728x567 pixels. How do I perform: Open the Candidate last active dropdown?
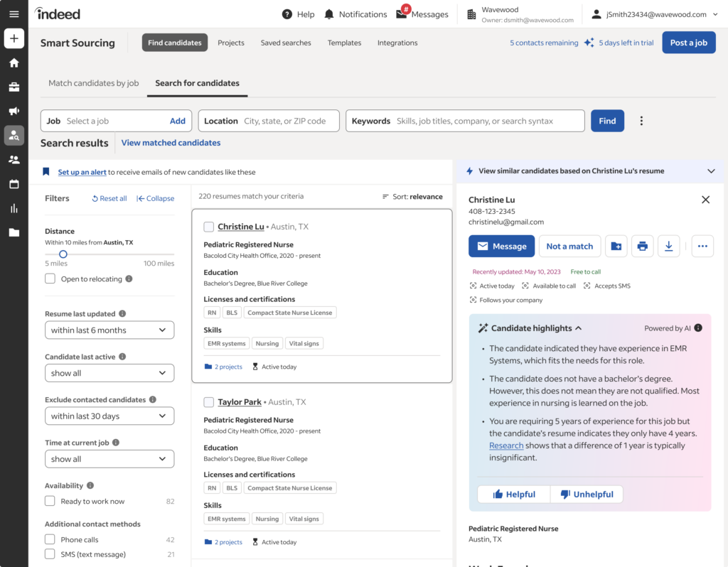point(109,372)
